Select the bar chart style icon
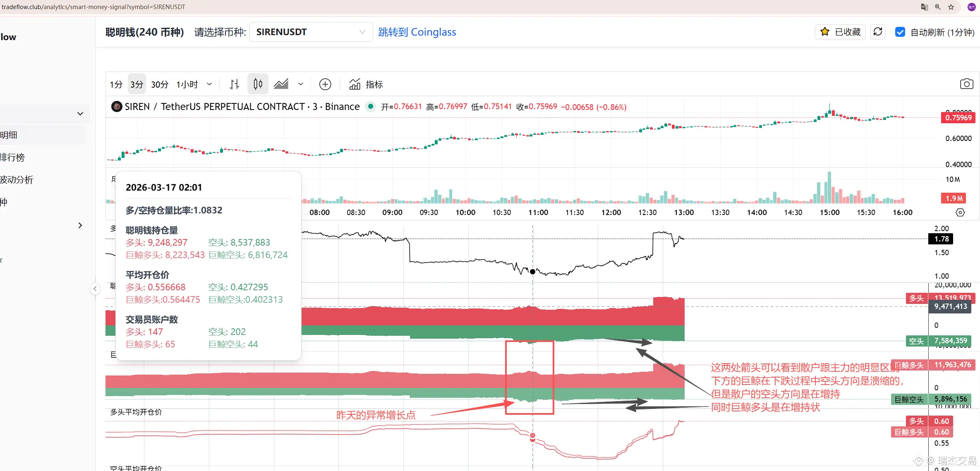 (x=235, y=84)
